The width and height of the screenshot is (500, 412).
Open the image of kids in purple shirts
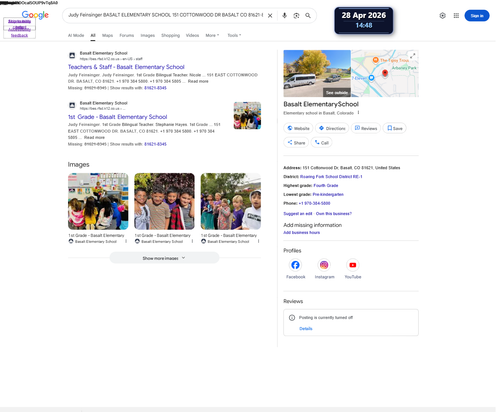coord(231,201)
